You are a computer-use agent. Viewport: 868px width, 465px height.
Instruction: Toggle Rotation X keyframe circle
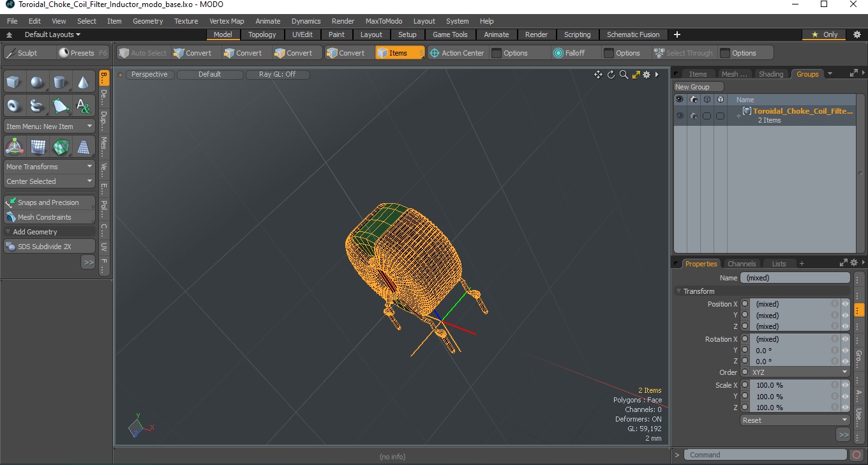(745, 339)
